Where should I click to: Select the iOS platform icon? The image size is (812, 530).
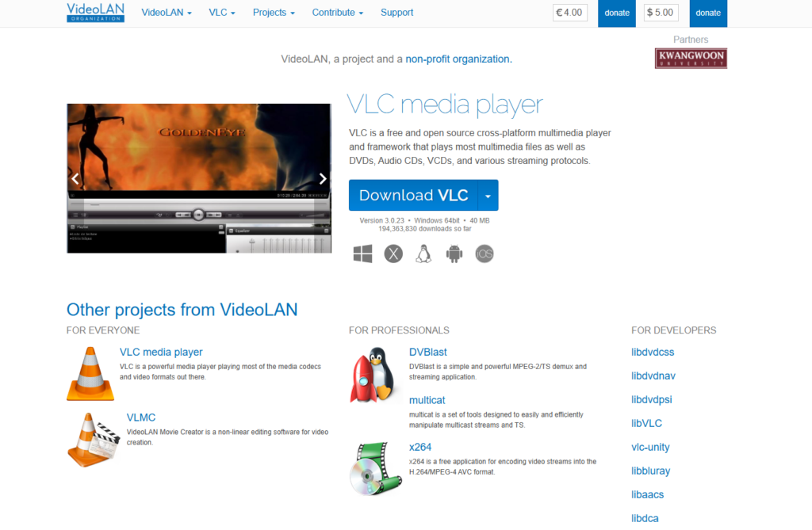485,254
